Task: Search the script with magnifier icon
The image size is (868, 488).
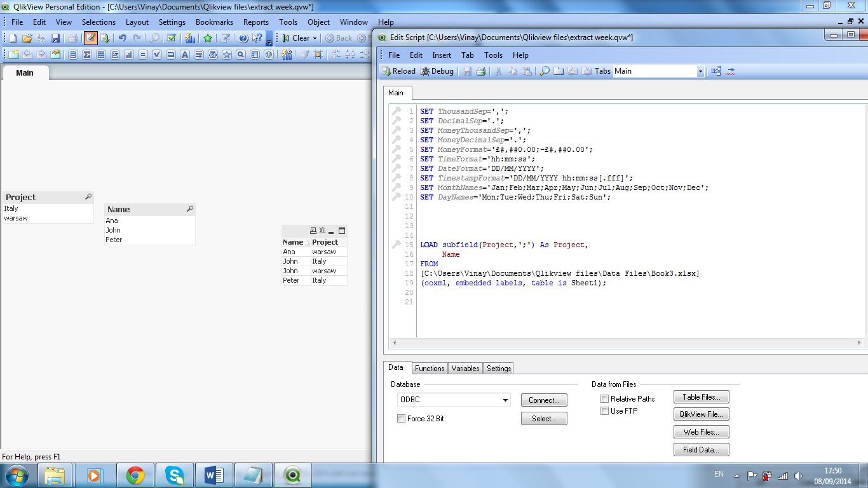Action: (x=545, y=71)
